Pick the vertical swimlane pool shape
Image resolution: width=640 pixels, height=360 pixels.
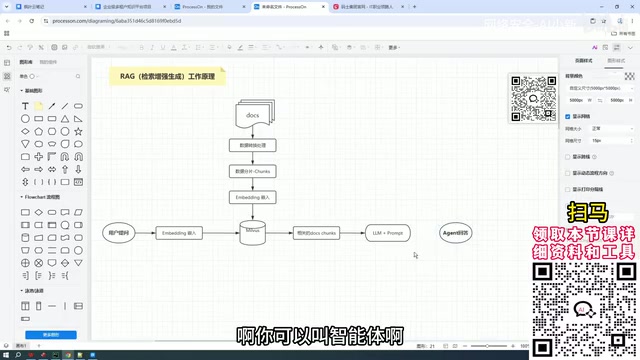pyautogui.click(x=25, y=306)
